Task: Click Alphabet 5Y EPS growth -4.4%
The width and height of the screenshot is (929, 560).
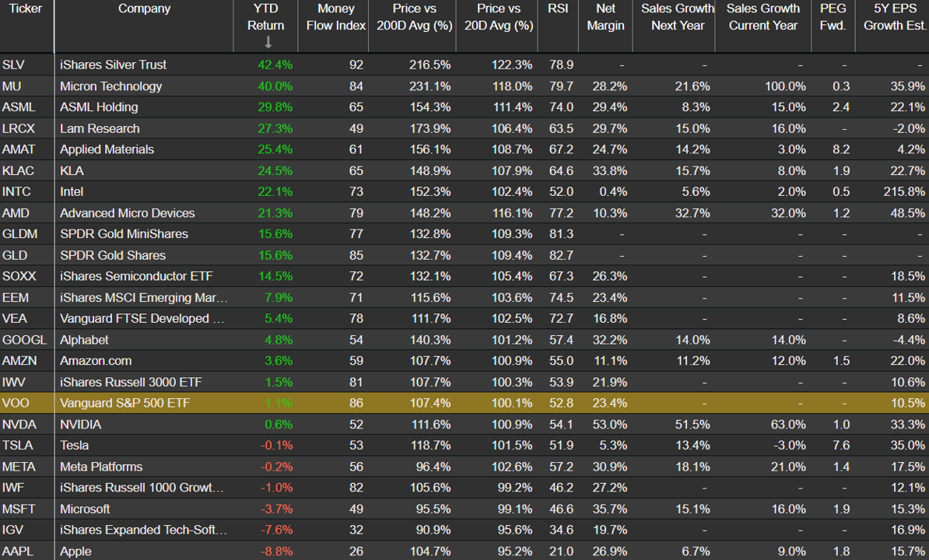Action: pyautogui.click(x=908, y=341)
